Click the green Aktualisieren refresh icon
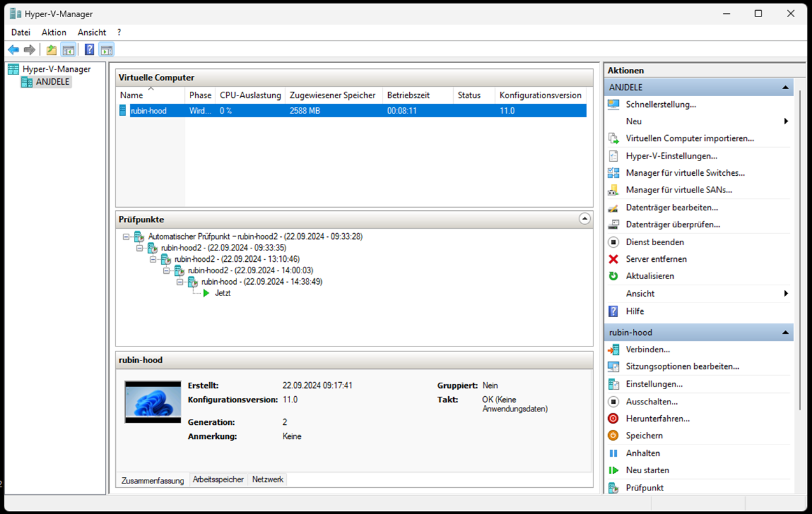812x514 pixels. [x=613, y=276]
